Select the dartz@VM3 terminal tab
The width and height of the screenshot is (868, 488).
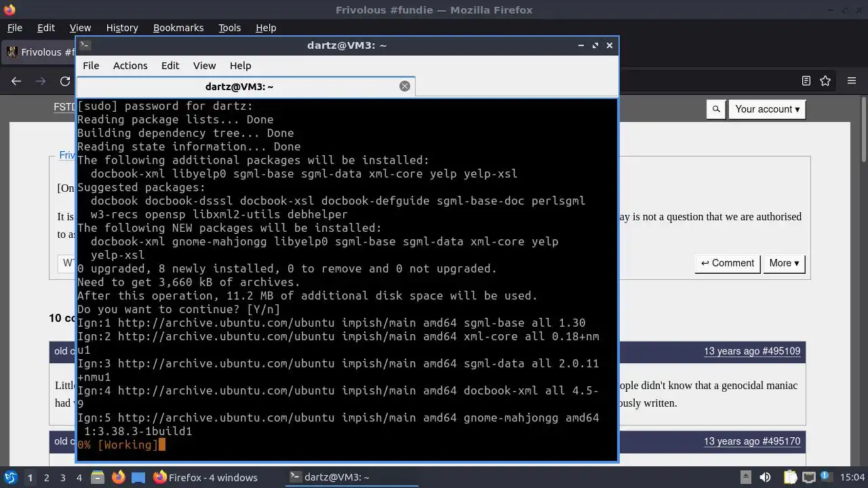(x=245, y=86)
